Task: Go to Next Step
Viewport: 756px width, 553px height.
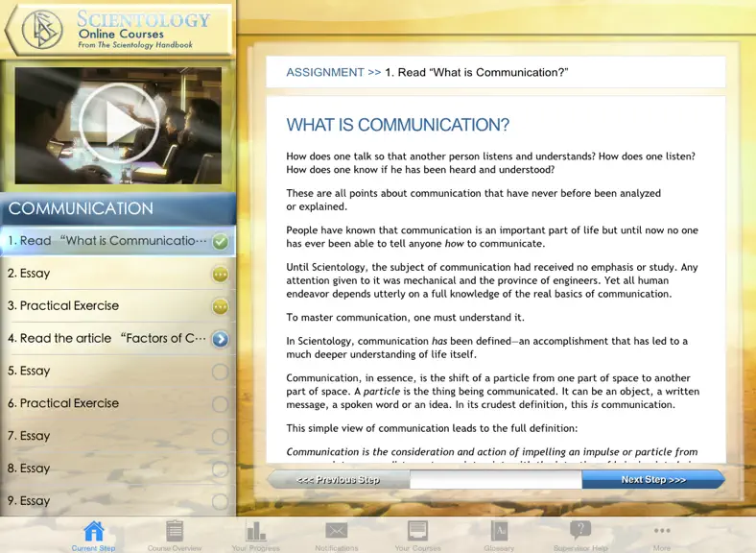Action: (653, 480)
